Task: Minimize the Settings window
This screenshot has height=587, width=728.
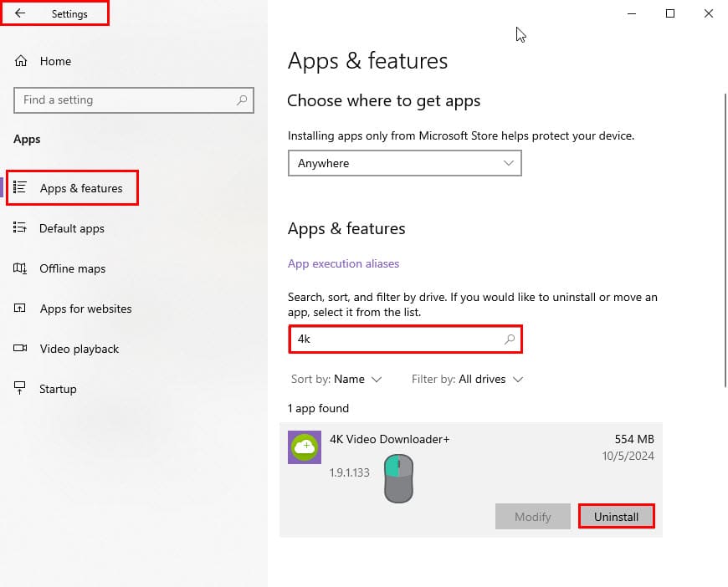Action: (x=632, y=13)
